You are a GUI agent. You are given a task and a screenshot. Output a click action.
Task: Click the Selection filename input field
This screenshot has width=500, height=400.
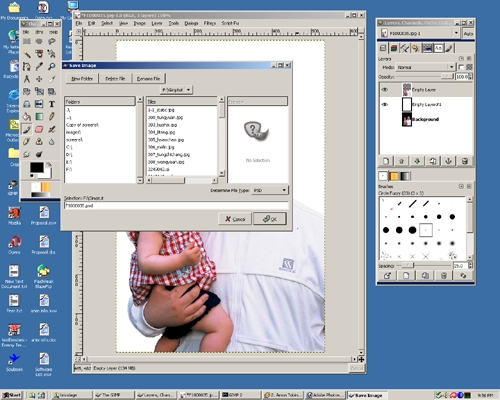176,206
